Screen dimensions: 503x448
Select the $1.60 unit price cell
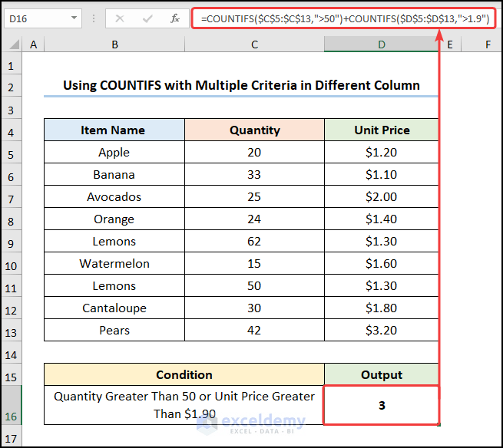[x=382, y=263]
